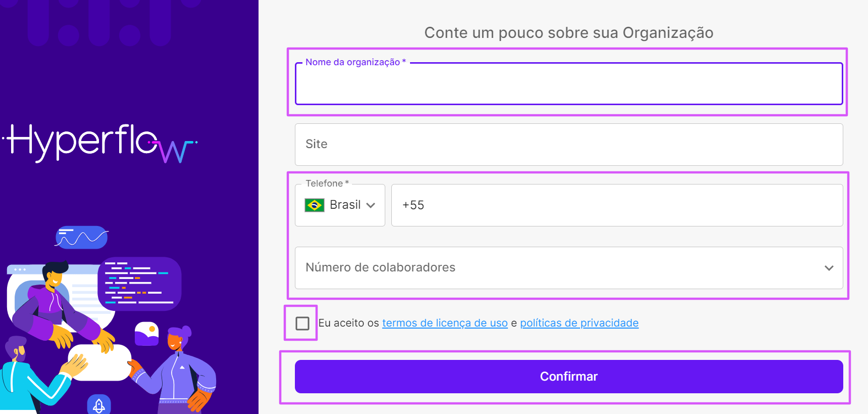Image resolution: width=868 pixels, height=414 pixels.
Task: Click the code snippet bubble illustration
Action: [x=139, y=284]
